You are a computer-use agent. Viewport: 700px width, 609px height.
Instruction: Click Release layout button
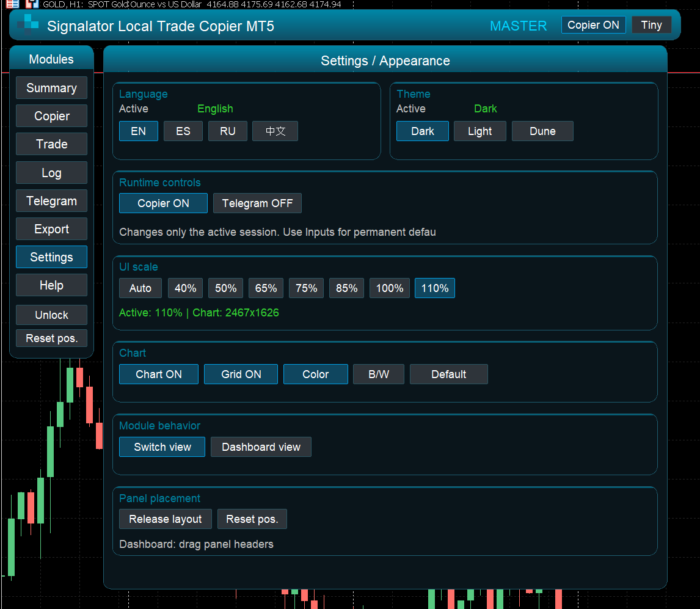click(x=165, y=519)
